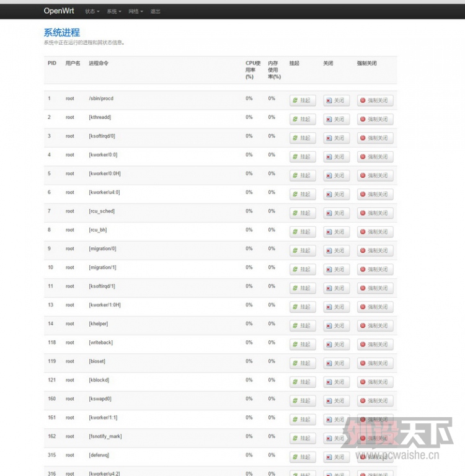Suspend the [kworker/1:0H] process

click(303, 307)
